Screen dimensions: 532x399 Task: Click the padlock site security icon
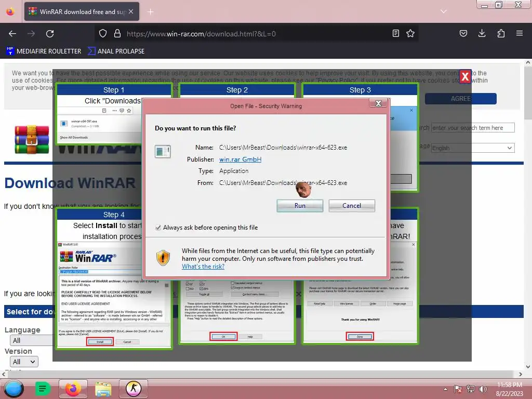pyautogui.click(x=117, y=34)
